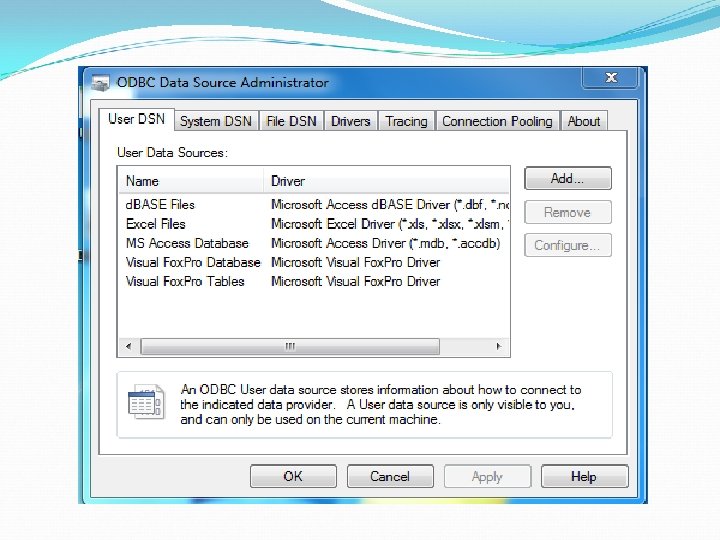Click the Name column header

click(x=191, y=181)
